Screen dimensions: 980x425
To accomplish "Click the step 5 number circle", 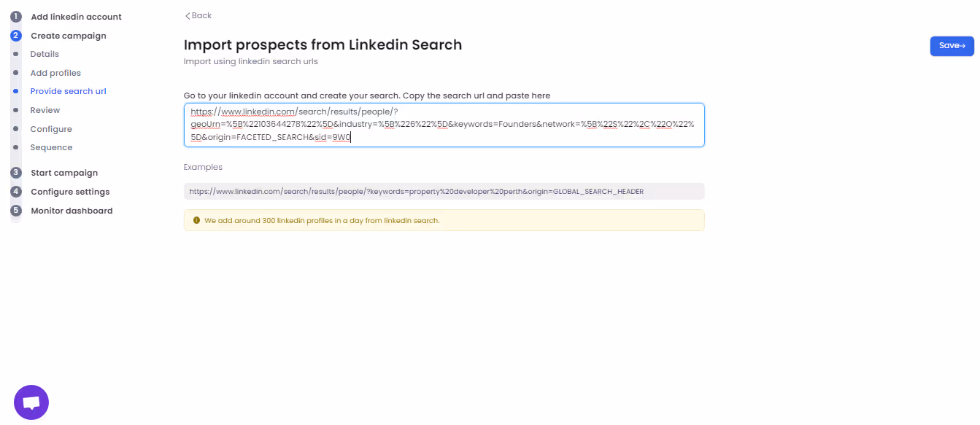I will pos(16,211).
